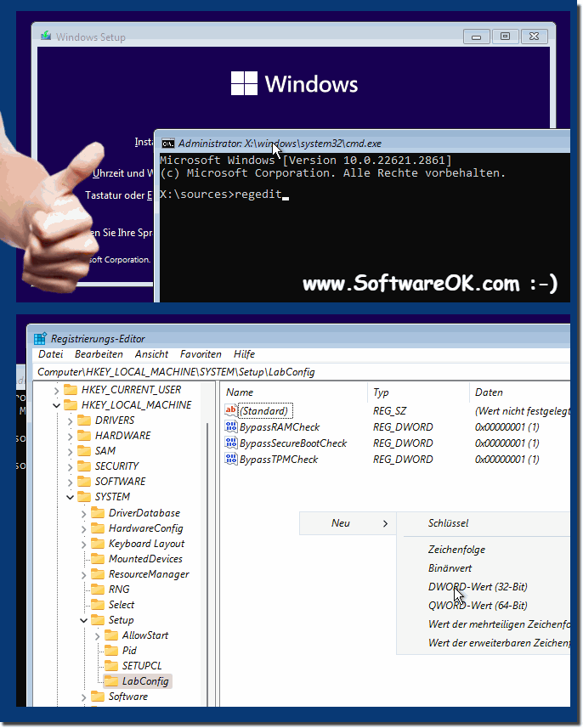Open the Datei menu
Viewport: 583px width, 728px height.
[50, 354]
